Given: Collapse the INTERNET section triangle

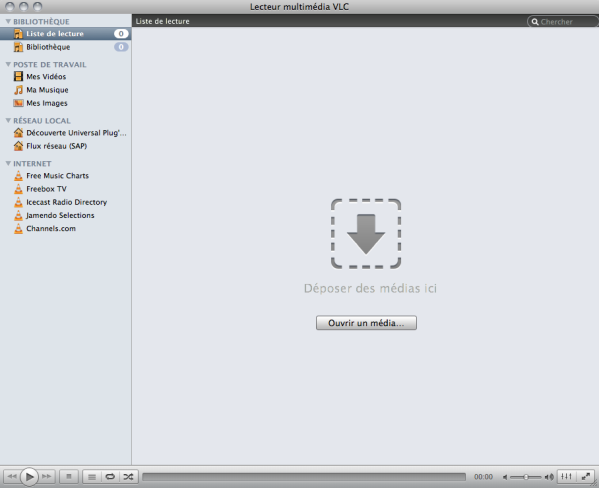Looking at the screenshot, I should click(8, 163).
